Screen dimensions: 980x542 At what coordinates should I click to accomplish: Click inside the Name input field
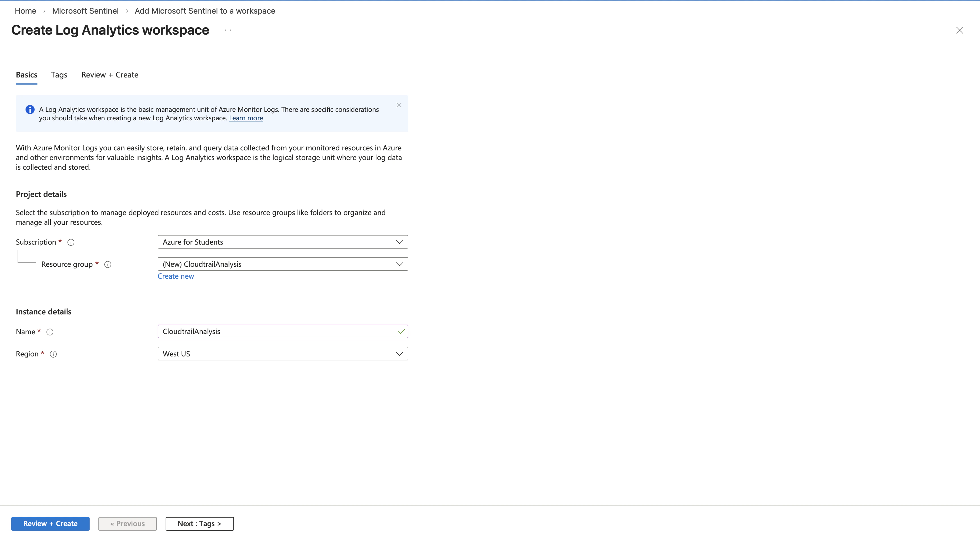(266, 331)
